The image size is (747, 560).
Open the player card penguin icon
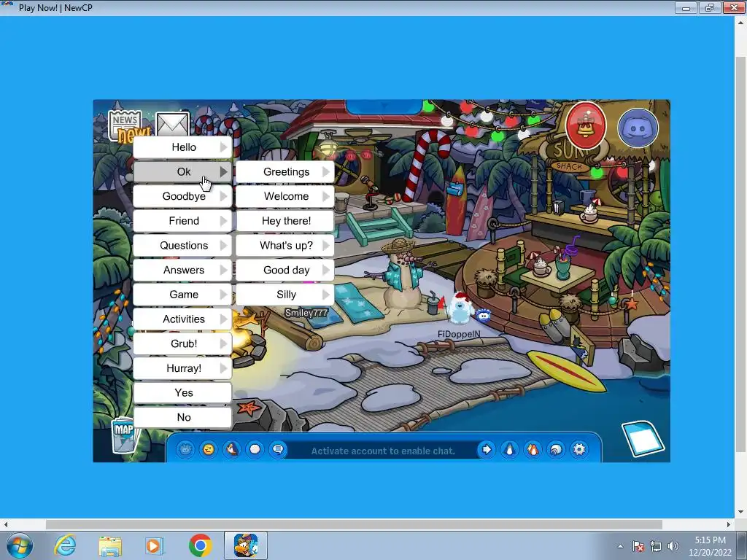[x=510, y=449]
